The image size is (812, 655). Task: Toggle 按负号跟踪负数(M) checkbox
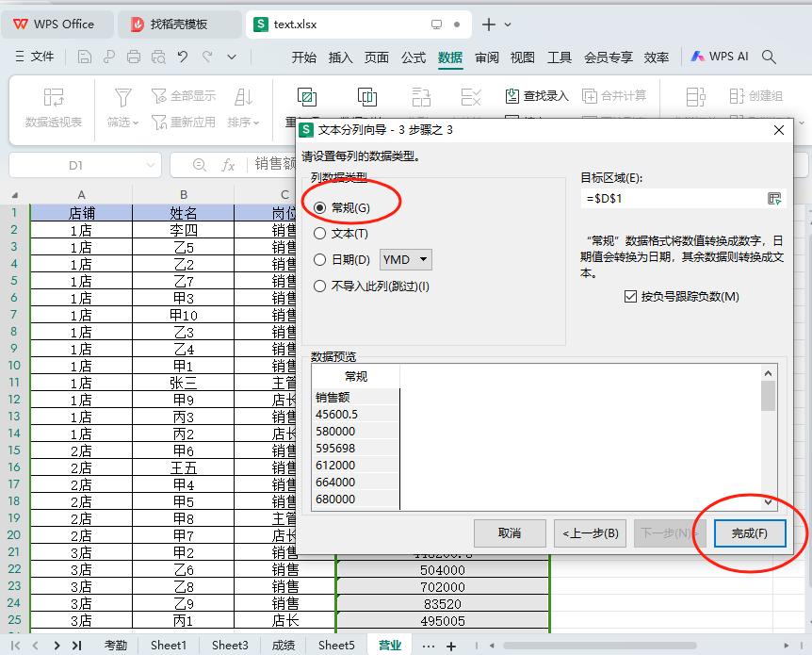click(x=630, y=297)
